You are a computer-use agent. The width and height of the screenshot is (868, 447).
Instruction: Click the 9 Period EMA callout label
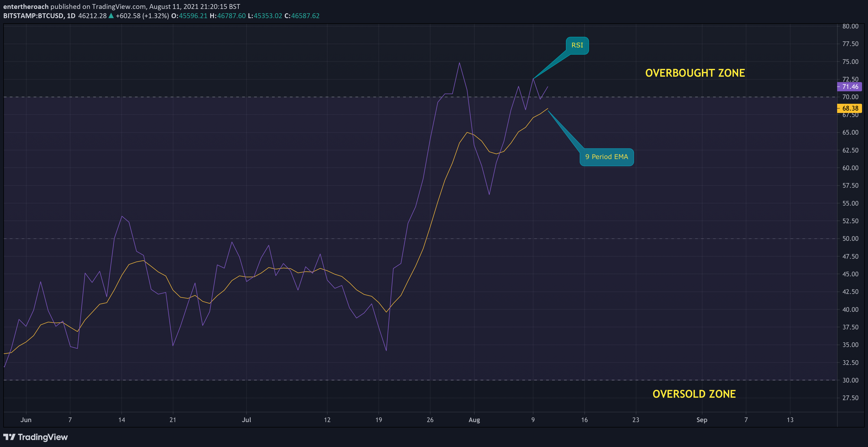tap(607, 157)
